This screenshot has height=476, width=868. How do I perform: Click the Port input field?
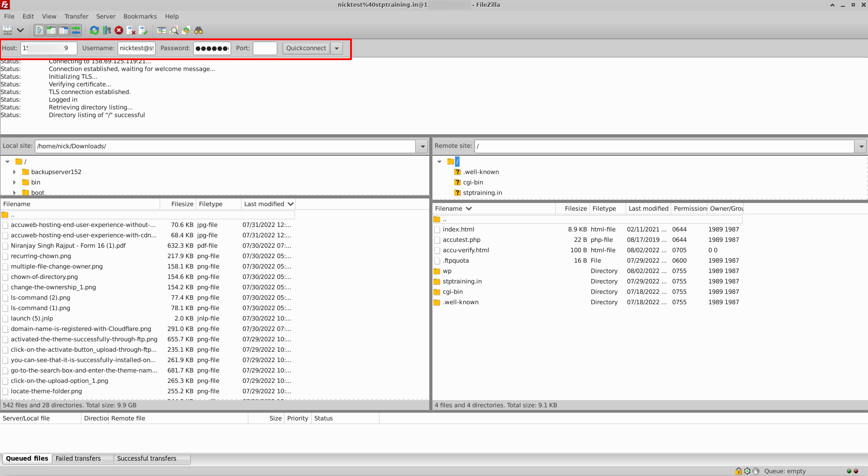pos(265,48)
